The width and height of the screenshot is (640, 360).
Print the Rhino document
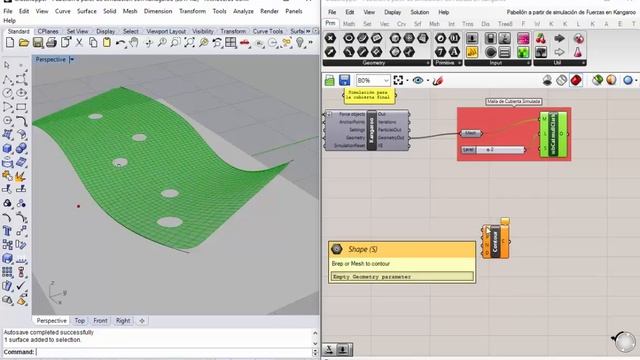click(x=51, y=42)
